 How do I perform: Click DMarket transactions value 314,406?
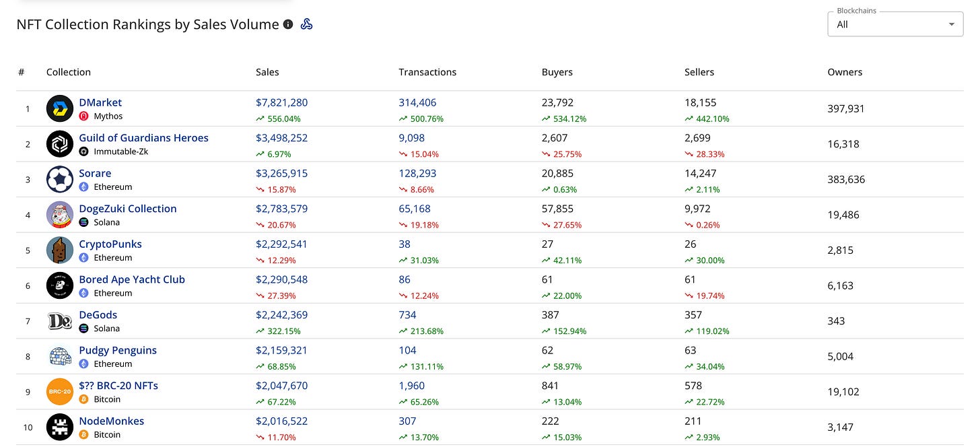(417, 102)
